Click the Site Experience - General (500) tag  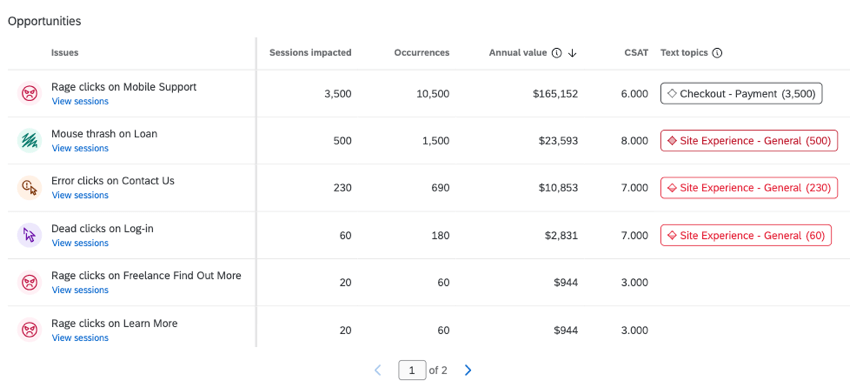coord(749,141)
